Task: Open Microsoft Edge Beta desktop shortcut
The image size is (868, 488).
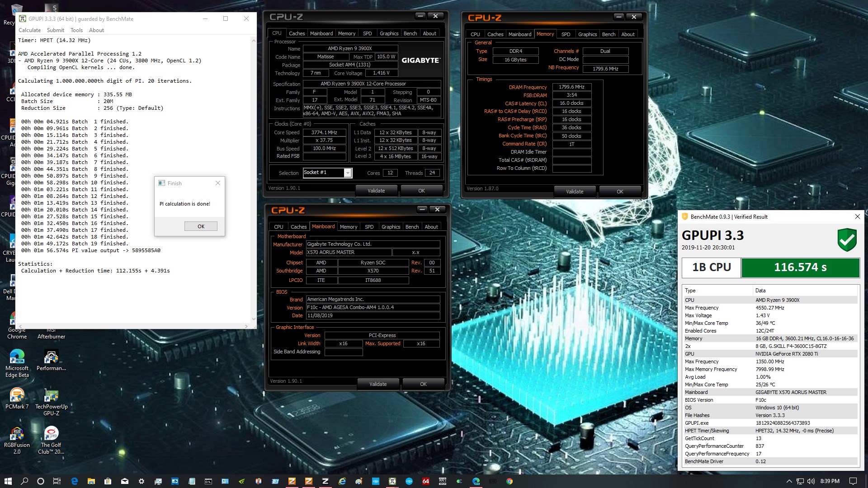Action: [17, 363]
